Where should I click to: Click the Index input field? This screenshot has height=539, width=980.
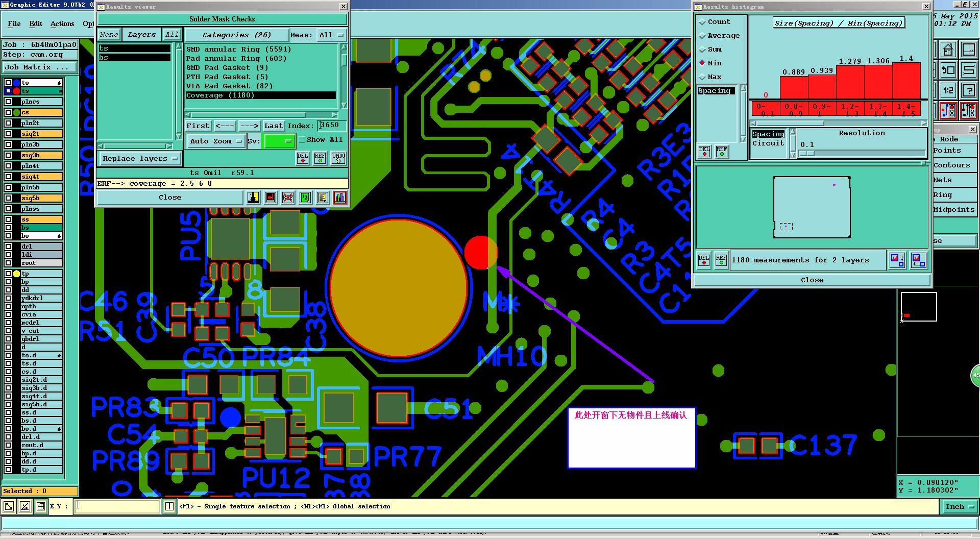[x=332, y=126]
